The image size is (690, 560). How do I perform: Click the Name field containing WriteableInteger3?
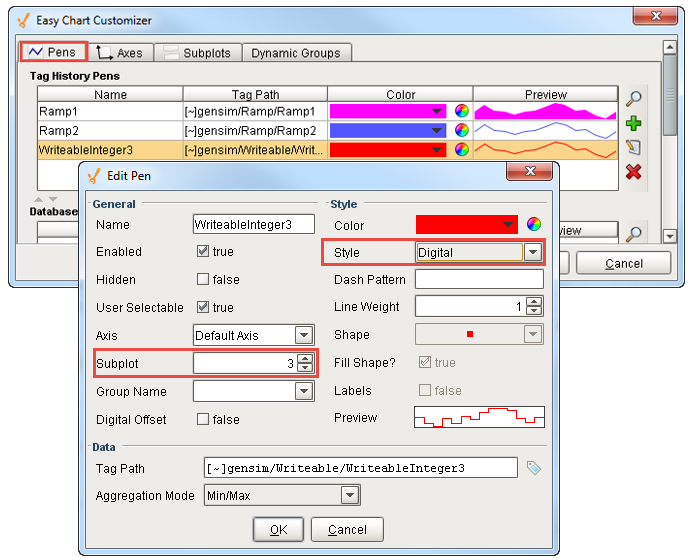pos(253,224)
